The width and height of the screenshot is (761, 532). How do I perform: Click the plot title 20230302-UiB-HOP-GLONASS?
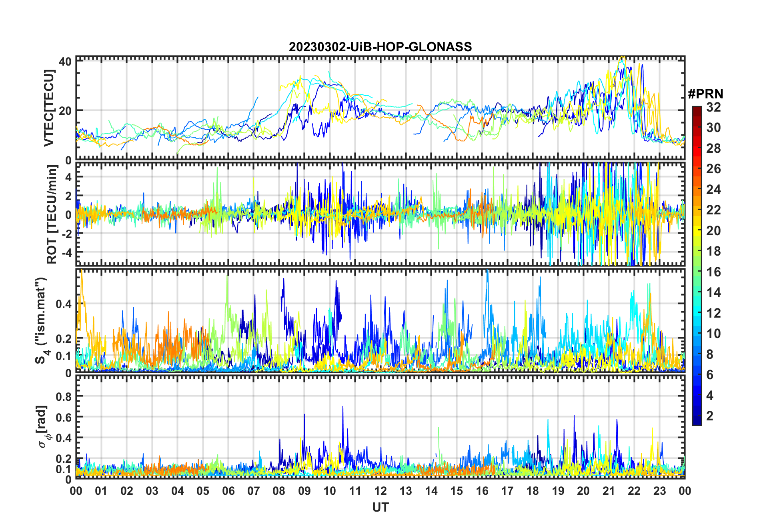click(380, 47)
